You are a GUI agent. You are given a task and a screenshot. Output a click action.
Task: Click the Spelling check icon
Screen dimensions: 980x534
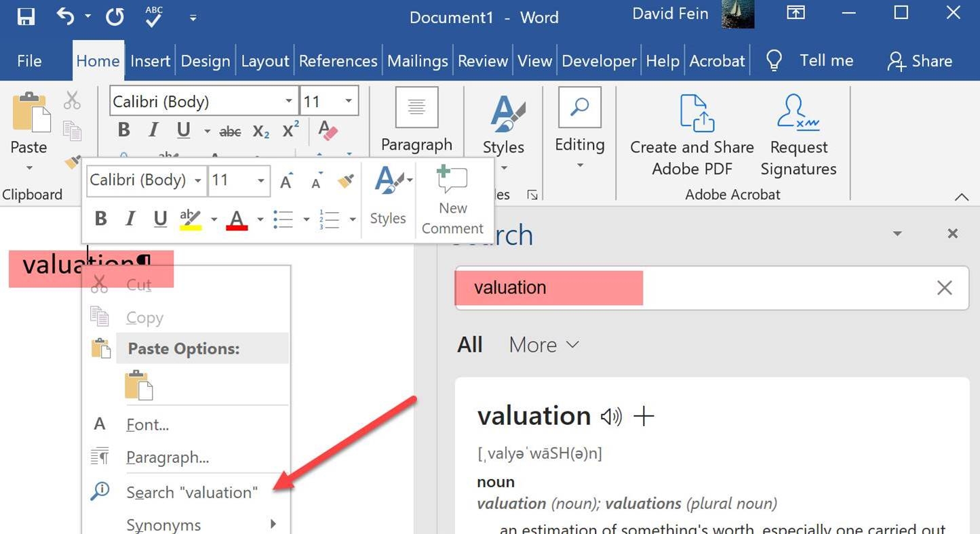tap(153, 16)
